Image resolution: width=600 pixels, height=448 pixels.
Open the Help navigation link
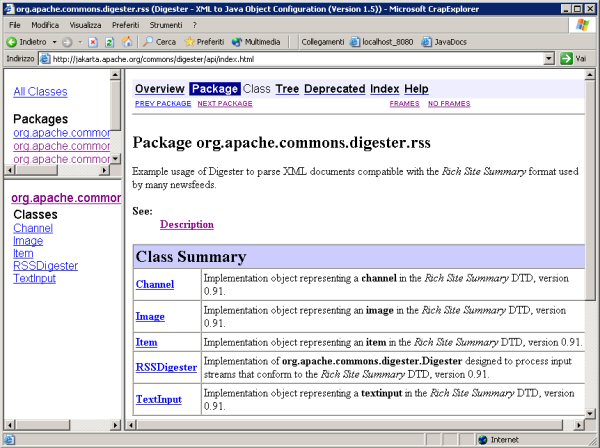(x=416, y=89)
